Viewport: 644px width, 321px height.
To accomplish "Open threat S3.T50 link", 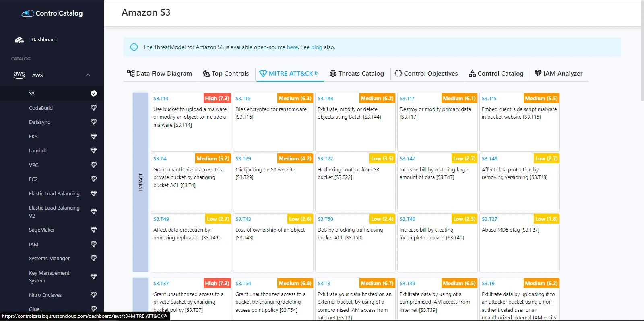I will [x=325, y=219].
